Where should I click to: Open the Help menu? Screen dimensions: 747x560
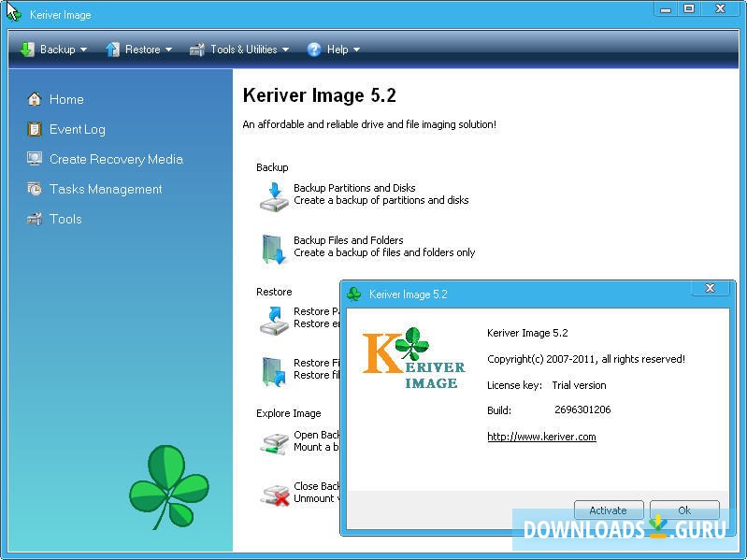pyautogui.click(x=334, y=49)
